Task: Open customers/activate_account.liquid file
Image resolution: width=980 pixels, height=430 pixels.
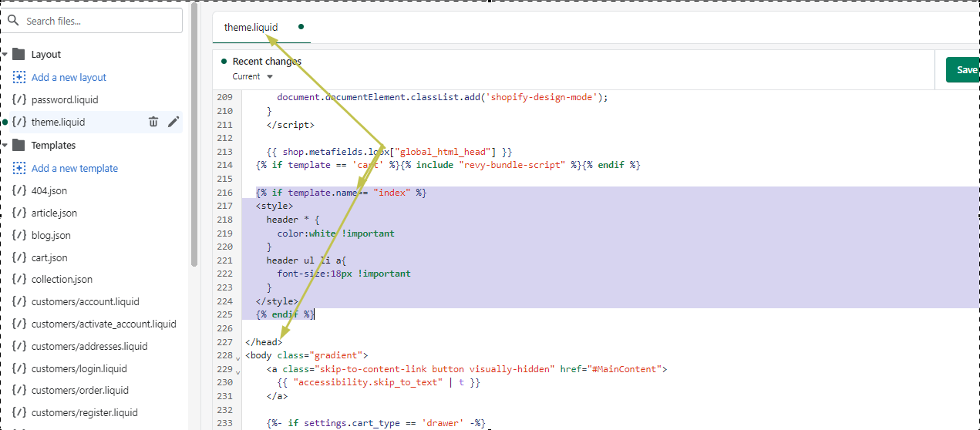Action: coord(104,324)
